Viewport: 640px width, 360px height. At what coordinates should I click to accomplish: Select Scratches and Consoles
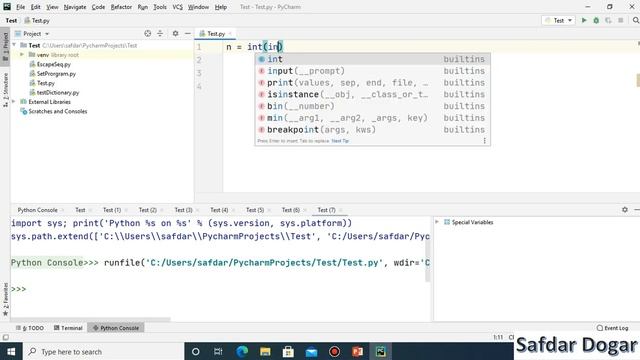tap(54, 111)
